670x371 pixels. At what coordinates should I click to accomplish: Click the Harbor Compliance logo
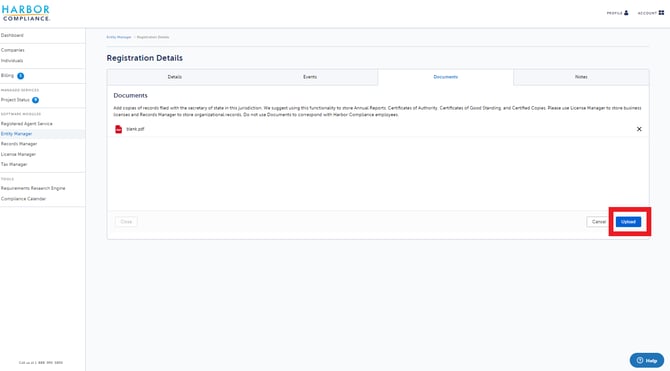[x=26, y=13]
